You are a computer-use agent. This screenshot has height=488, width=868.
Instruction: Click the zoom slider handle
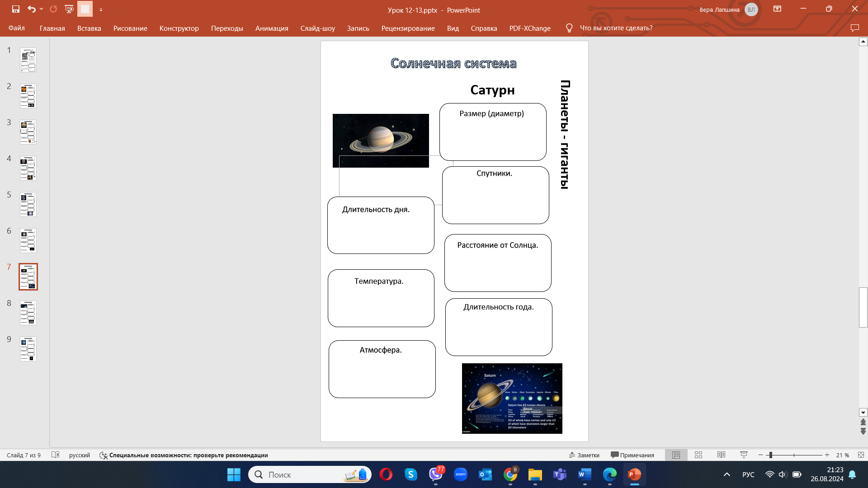click(x=770, y=455)
